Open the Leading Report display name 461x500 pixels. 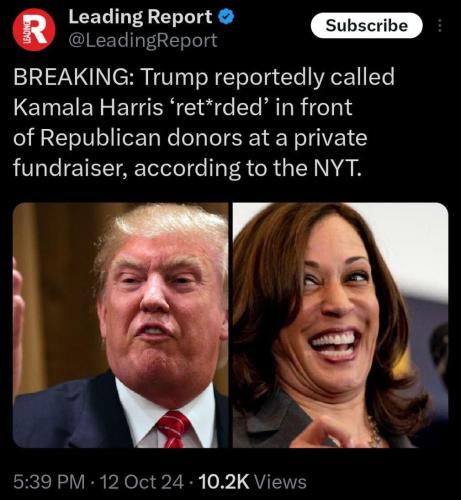coord(140,17)
